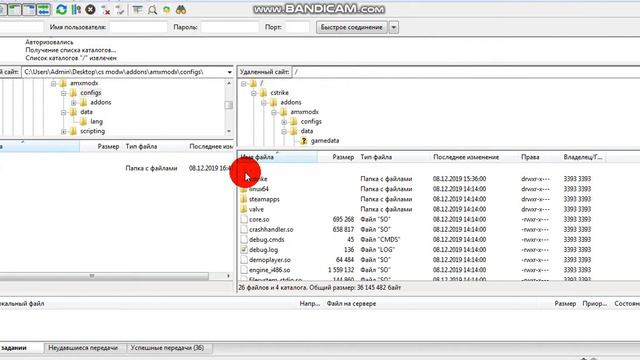The image size is (640, 360).
Task: Collapse the remote addons tree node
Action: click(264, 103)
